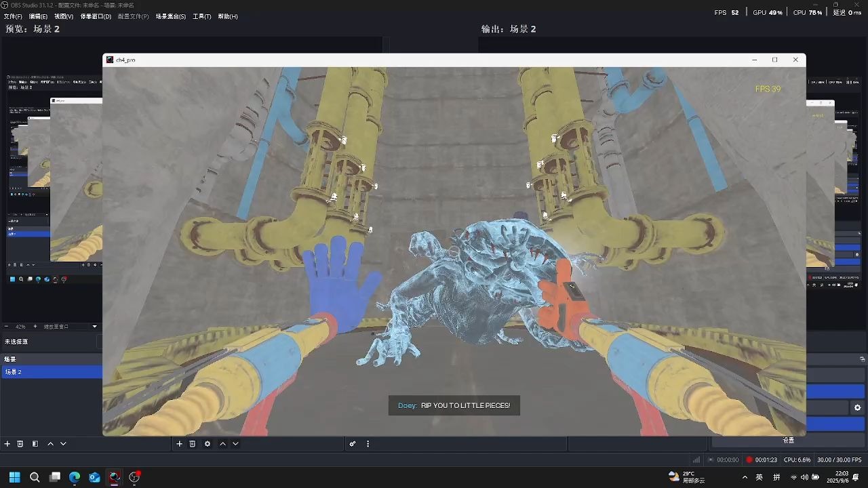Click CPU: 6.6% status entry
This screenshot has height=488, width=868.
[797, 460]
